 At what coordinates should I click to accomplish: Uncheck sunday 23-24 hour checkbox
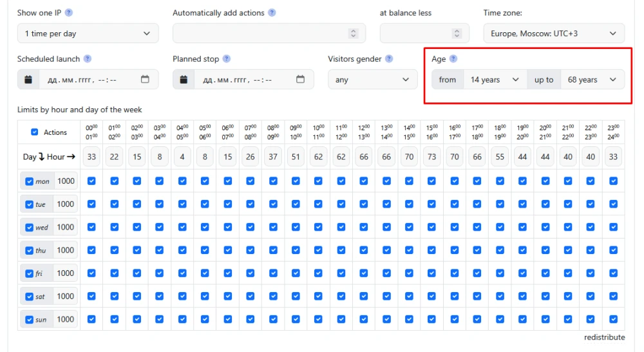[613, 319]
